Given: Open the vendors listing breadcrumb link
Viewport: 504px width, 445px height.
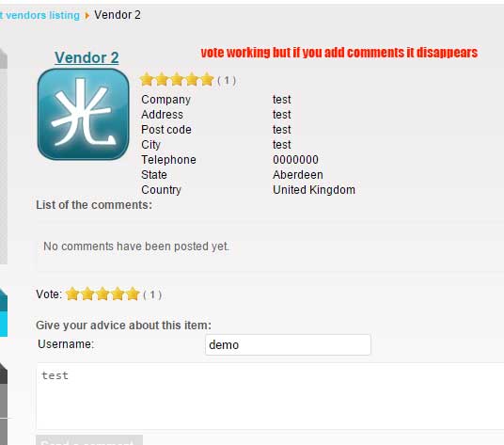Looking at the screenshot, I should point(39,15).
